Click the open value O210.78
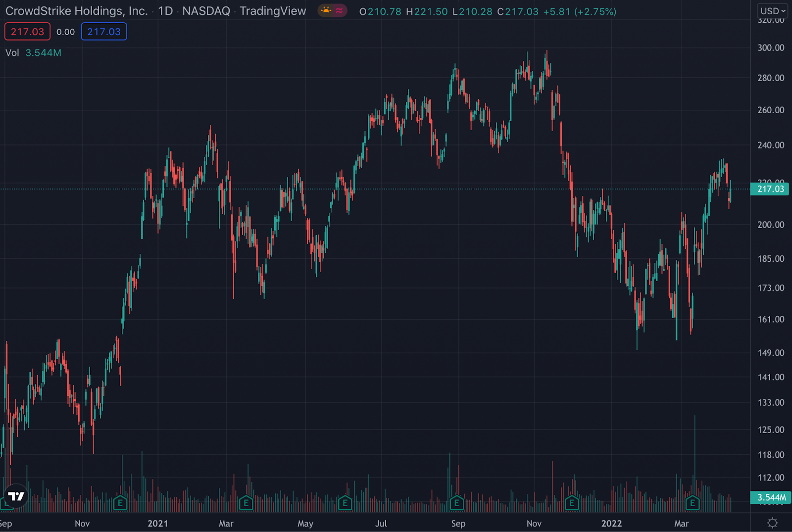The height and width of the screenshot is (532, 792). pos(380,11)
